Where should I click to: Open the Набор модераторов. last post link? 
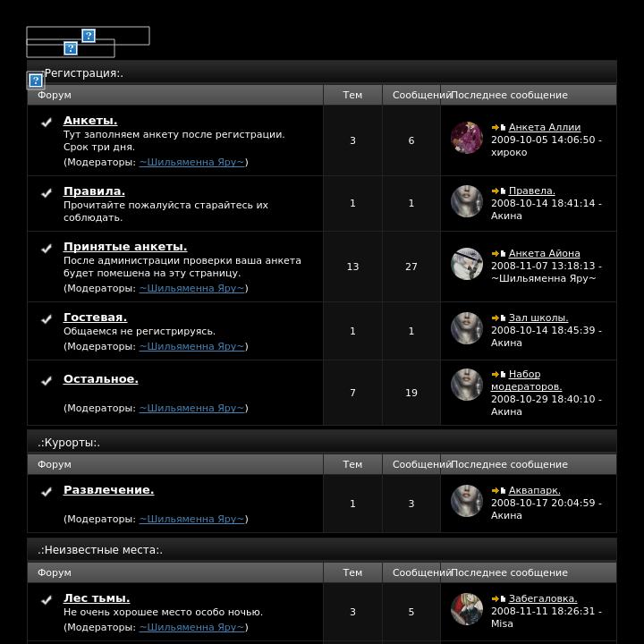point(526,380)
